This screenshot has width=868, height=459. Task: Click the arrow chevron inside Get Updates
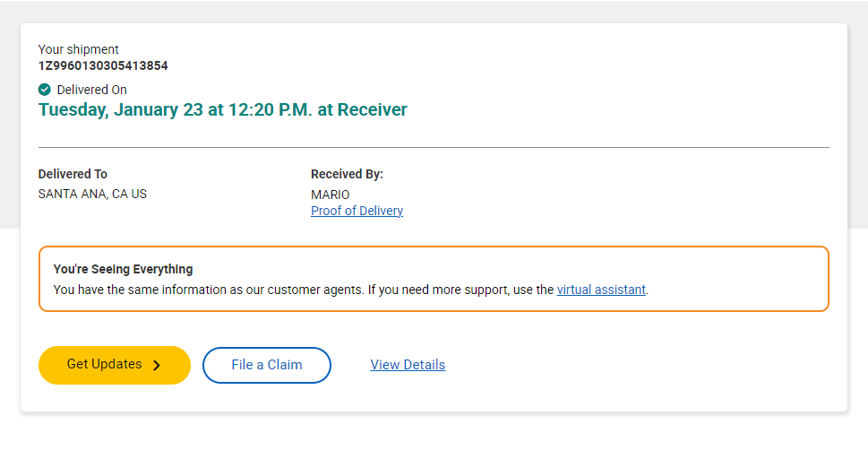click(157, 365)
